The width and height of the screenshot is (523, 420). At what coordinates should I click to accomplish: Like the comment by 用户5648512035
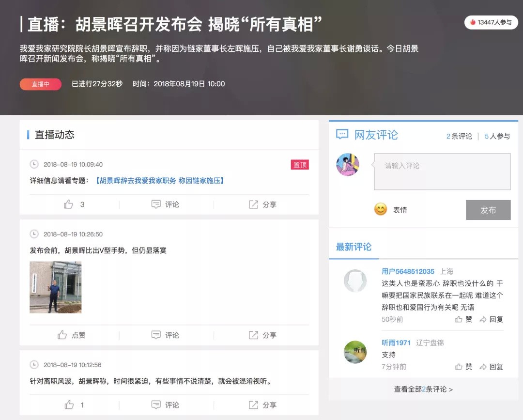463,319
